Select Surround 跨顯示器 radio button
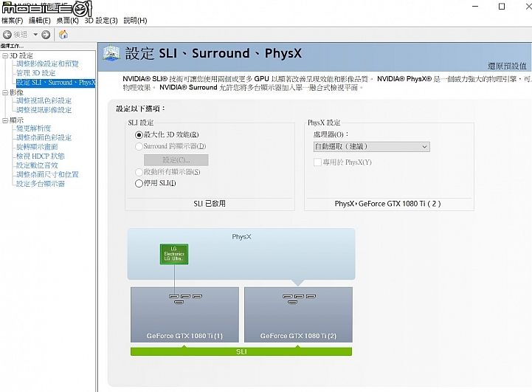Viewport: 532px width, 392px height. [139, 147]
